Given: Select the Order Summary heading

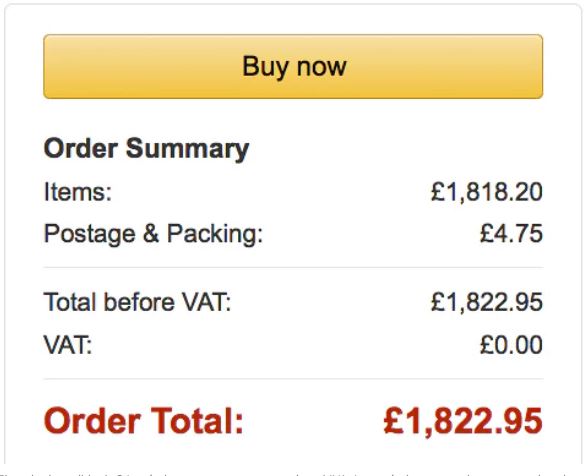Looking at the screenshot, I should point(146,149).
